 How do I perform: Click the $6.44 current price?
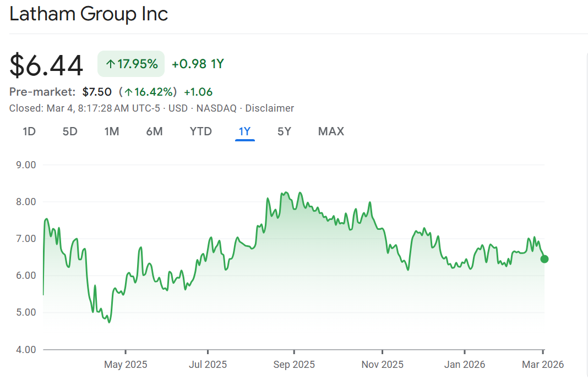46,65
